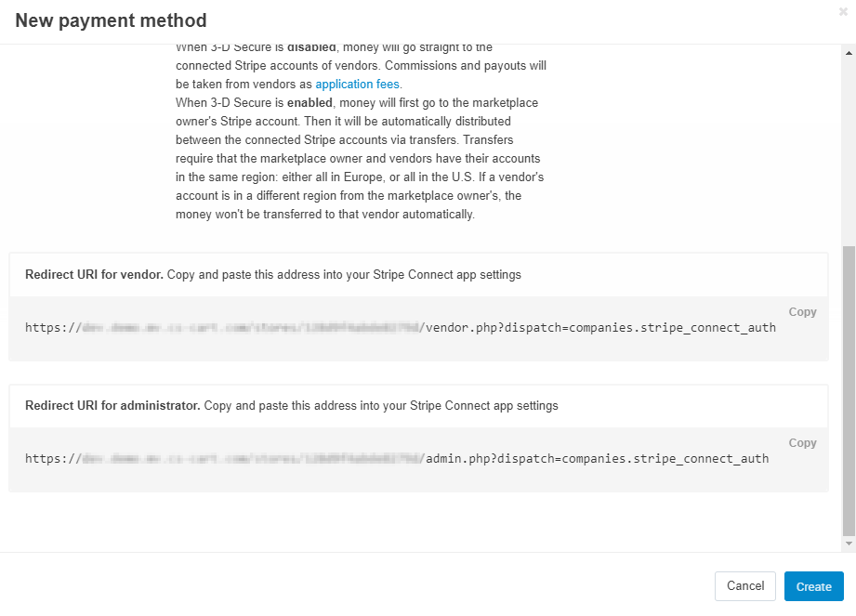
Task: Copy the vendor redirect URI
Action: point(802,311)
